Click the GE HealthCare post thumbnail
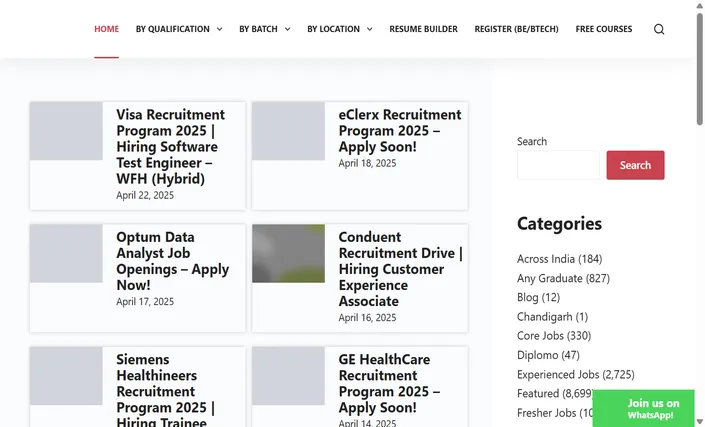 point(288,376)
